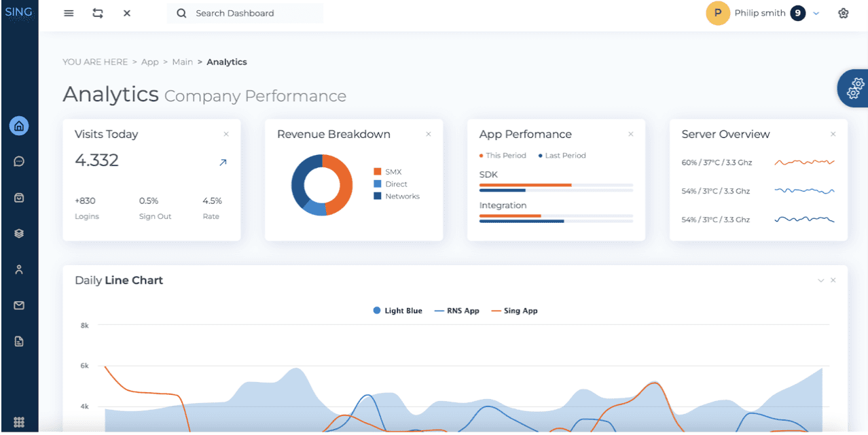
Task: Select the user profile icon in the sidebar
Action: tap(19, 269)
